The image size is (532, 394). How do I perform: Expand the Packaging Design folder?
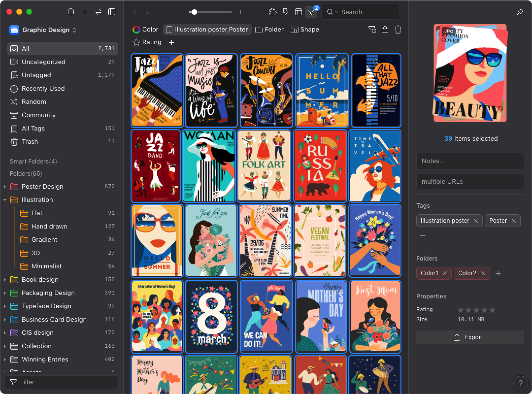pyautogui.click(x=4, y=293)
